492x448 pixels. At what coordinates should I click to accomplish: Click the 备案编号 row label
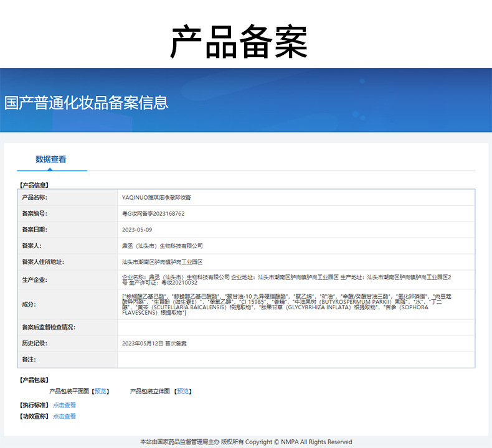[x=34, y=213]
